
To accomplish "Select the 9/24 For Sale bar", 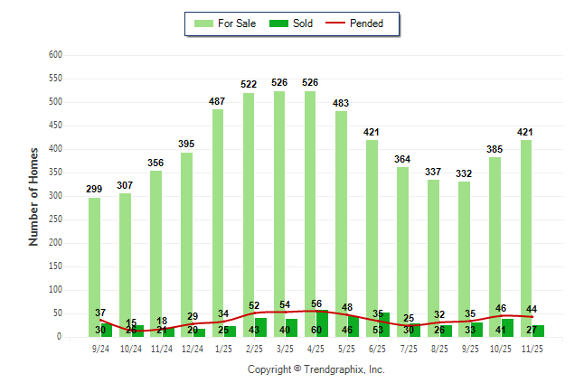I will [x=94, y=262].
